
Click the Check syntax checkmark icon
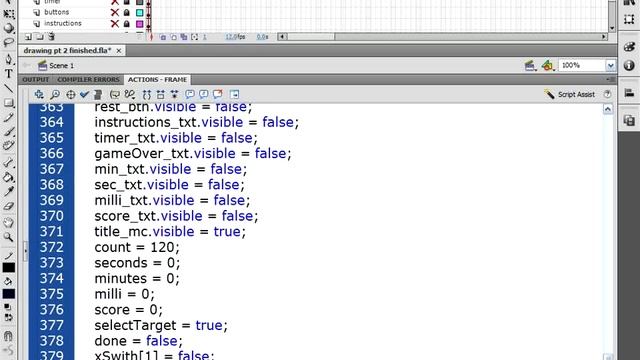tap(84, 94)
